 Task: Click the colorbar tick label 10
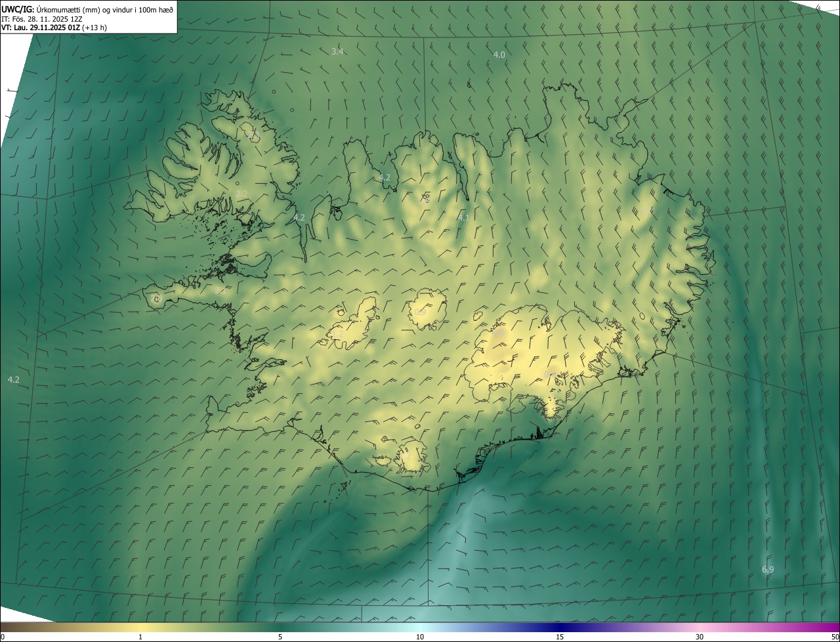(420, 637)
